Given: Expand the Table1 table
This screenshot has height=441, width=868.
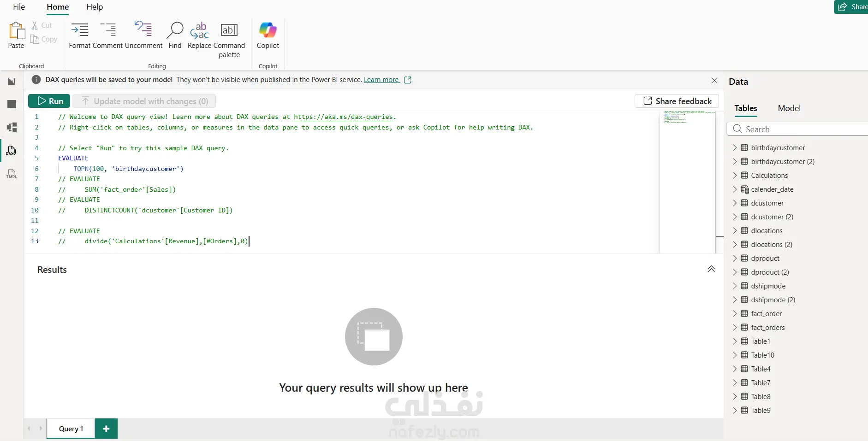Looking at the screenshot, I should click(x=735, y=341).
